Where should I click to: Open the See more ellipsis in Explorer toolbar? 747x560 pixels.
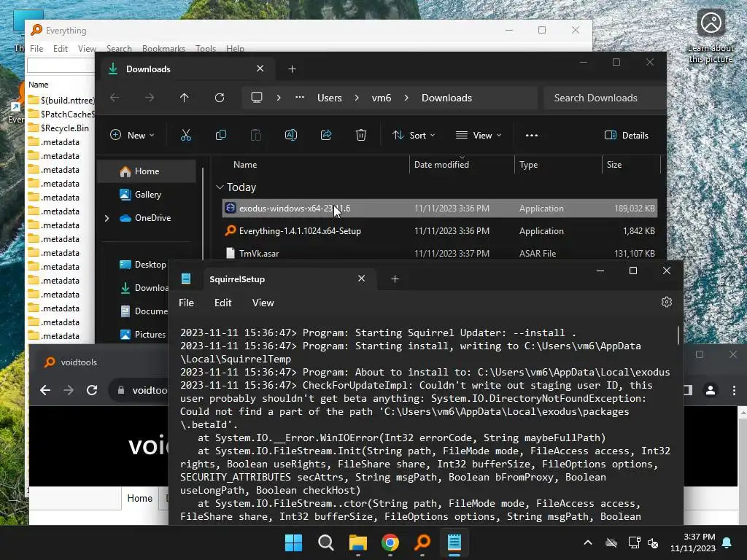(x=532, y=135)
